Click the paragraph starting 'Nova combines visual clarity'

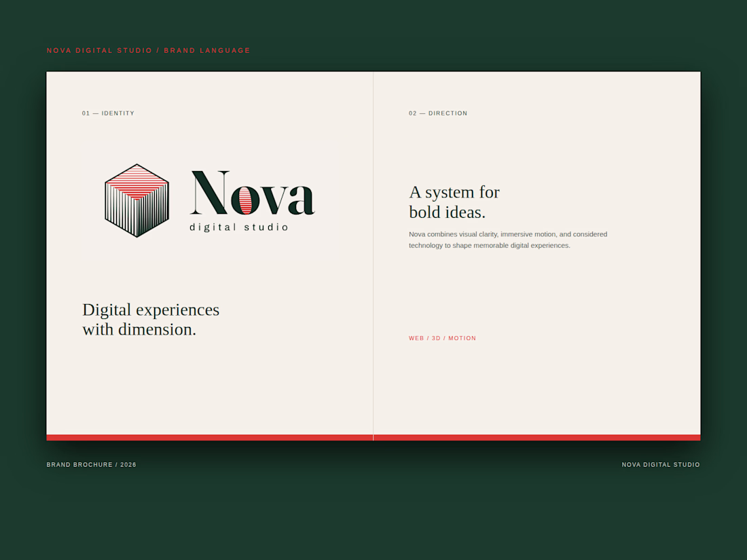[508, 240]
